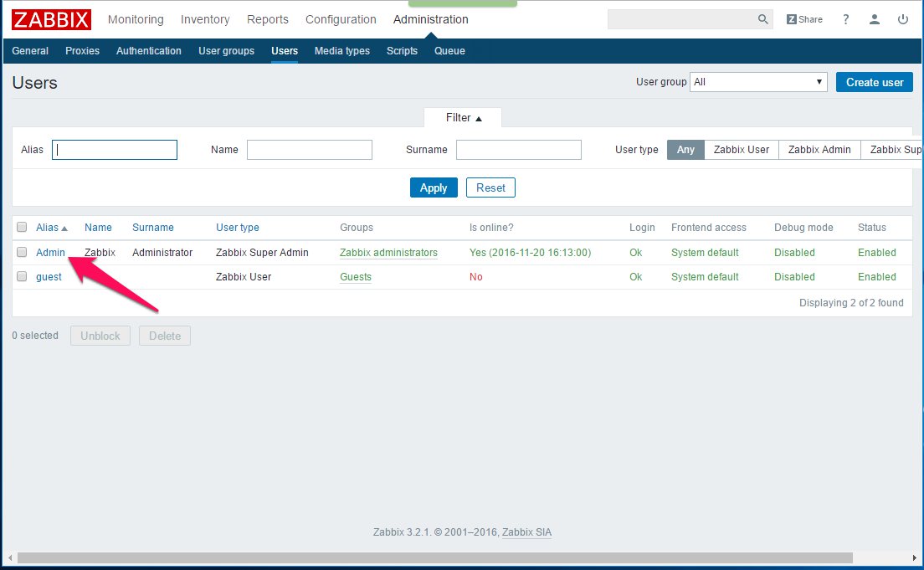Open the Configuration menu
This screenshot has width=924, height=570.
click(341, 19)
